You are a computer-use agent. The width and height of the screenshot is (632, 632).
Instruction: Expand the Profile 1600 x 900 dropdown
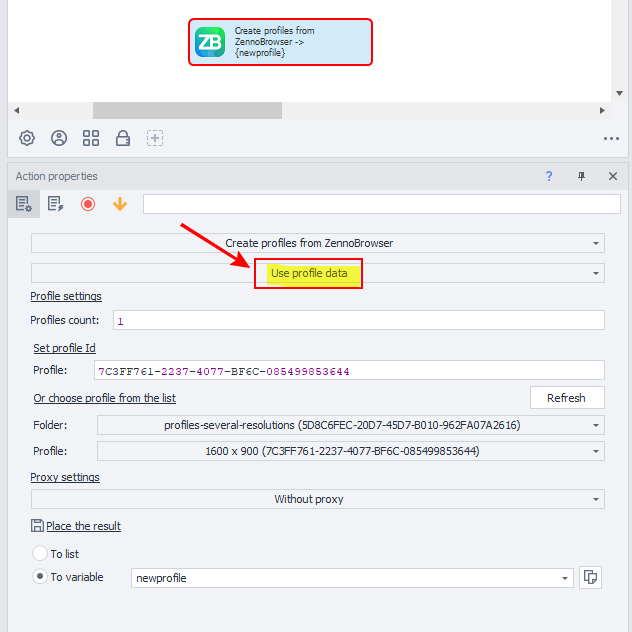[351, 451]
